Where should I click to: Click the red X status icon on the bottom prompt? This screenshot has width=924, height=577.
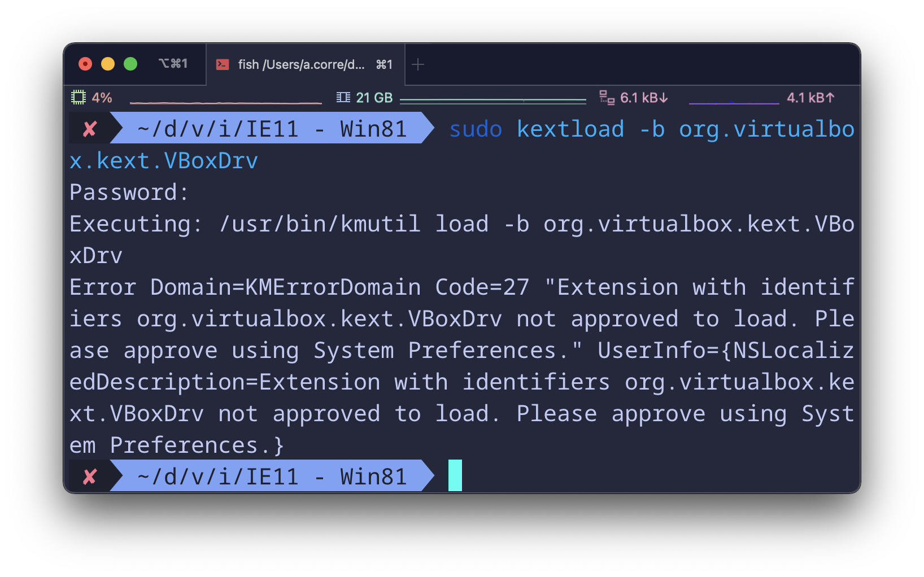(x=90, y=477)
